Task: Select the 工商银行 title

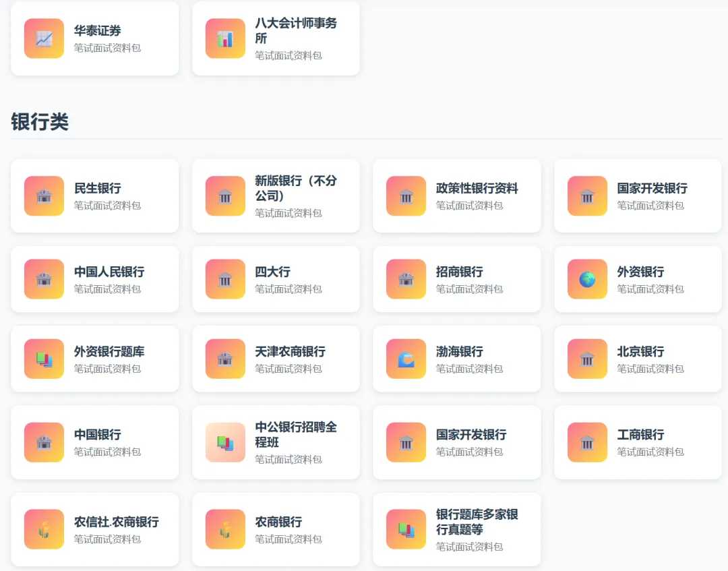Action: click(x=640, y=435)
